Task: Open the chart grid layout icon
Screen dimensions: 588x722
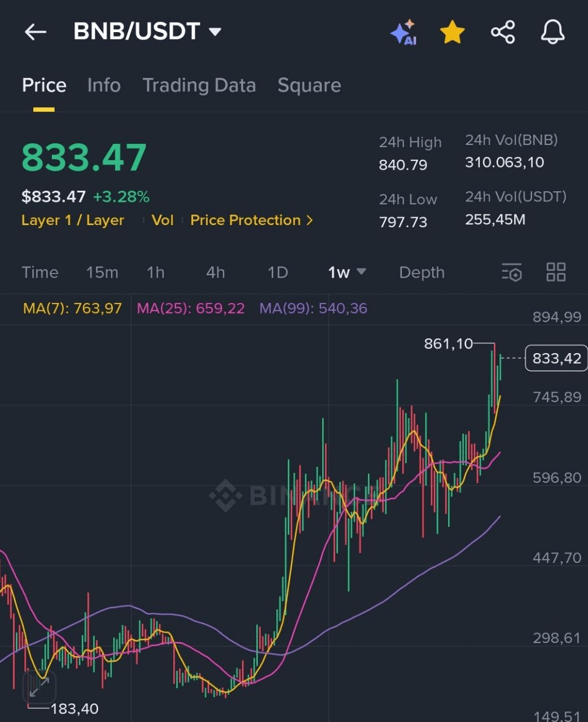Action: click(x=556, y=272)
